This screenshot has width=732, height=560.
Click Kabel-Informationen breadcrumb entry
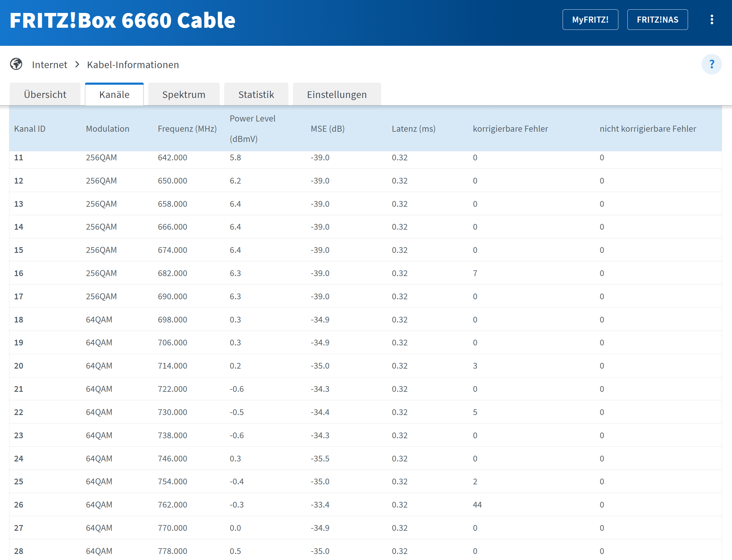pos(133,65)
